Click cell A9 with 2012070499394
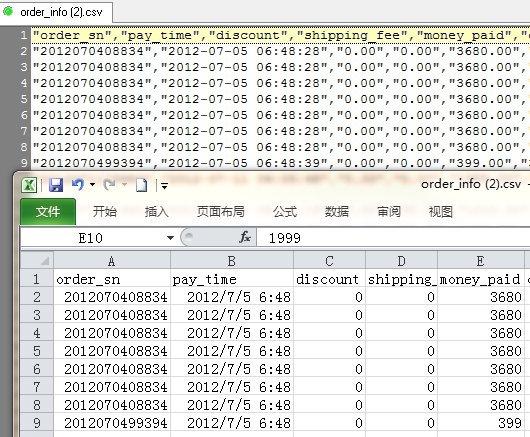The width and height of the screenshot is (530, 437). tap(112, 423)
